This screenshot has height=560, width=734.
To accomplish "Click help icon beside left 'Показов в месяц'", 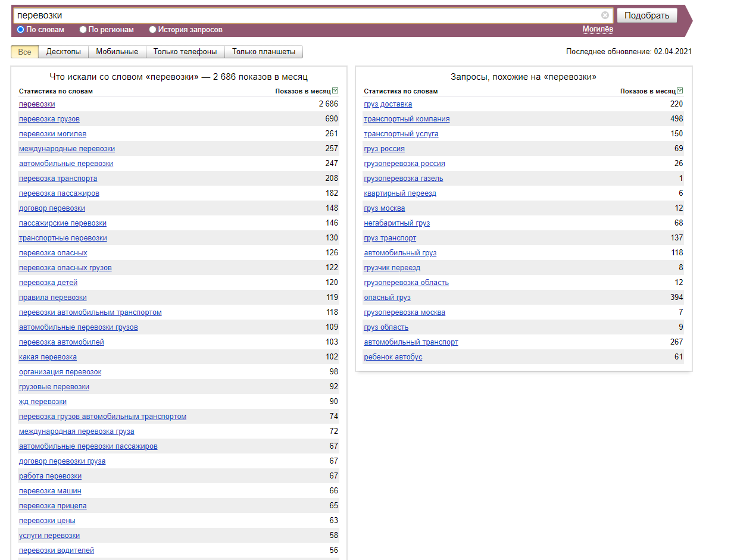I will point(335,91).
